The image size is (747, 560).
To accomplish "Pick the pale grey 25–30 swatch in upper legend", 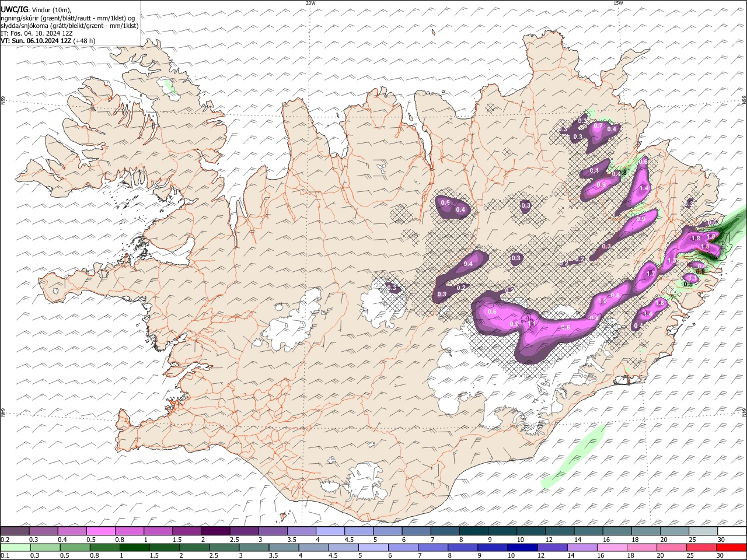I will coord(704,531).
